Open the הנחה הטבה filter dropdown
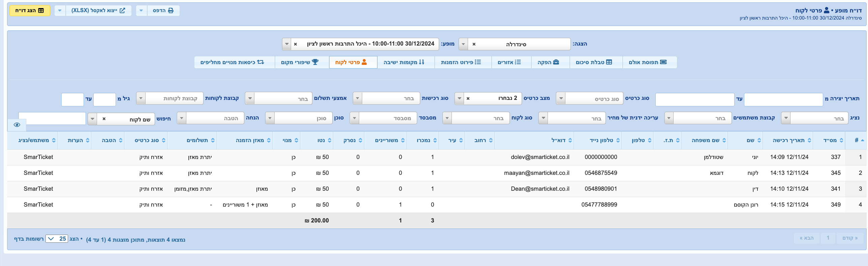 point(211,118)
